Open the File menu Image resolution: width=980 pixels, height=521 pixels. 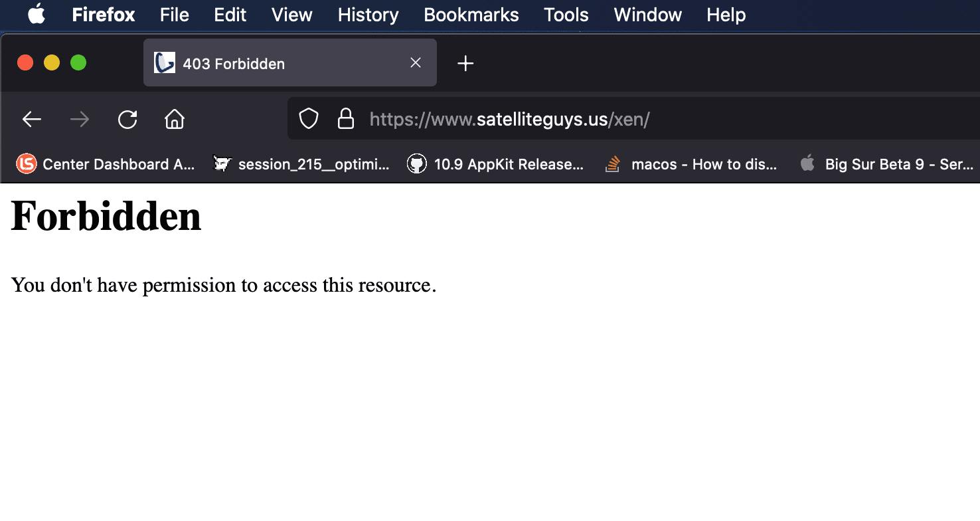pyautogui.click(x=175, y=15)
